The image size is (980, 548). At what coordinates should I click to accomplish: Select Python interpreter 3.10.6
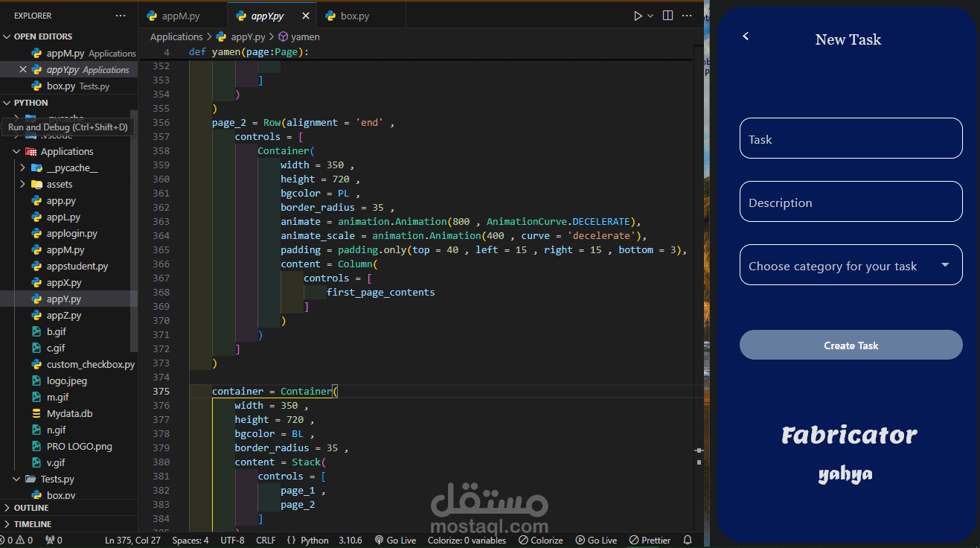pos(350,541)
